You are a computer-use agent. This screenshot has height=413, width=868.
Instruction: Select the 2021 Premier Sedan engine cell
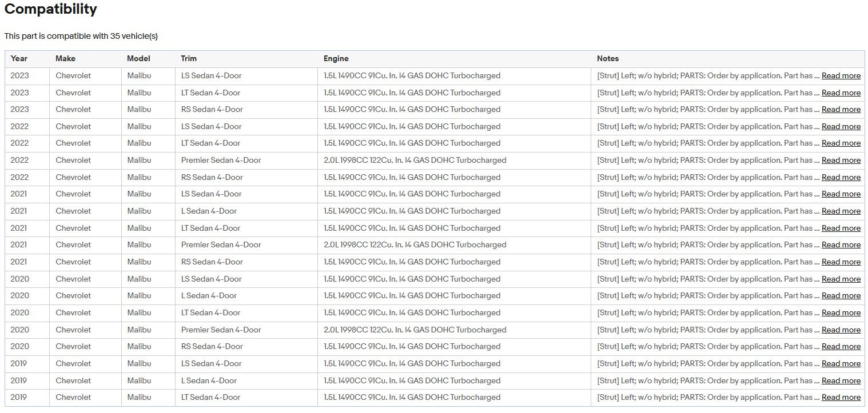(415, 245)
